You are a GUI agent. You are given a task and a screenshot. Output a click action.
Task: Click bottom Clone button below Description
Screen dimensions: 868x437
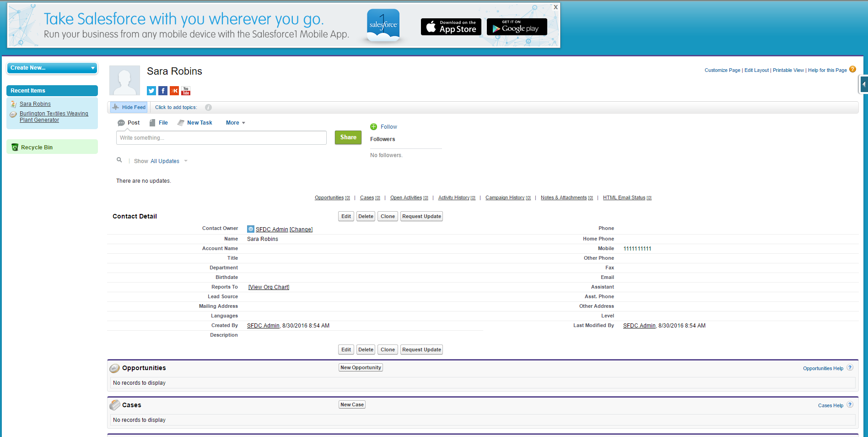point(388,350)
